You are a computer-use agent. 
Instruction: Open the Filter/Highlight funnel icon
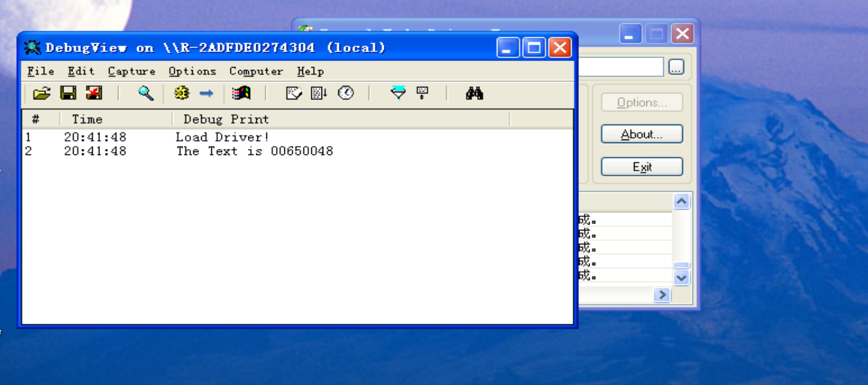point(398,93)
